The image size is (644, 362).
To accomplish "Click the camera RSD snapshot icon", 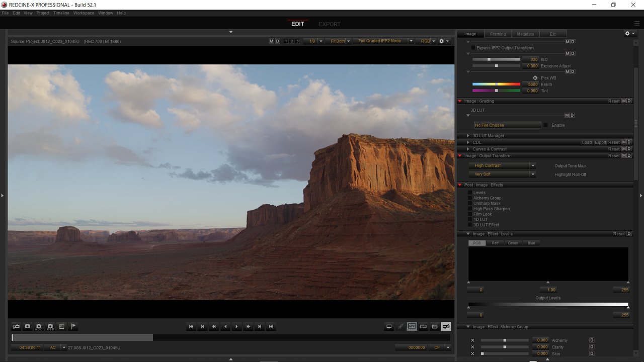I will [50, 326].
